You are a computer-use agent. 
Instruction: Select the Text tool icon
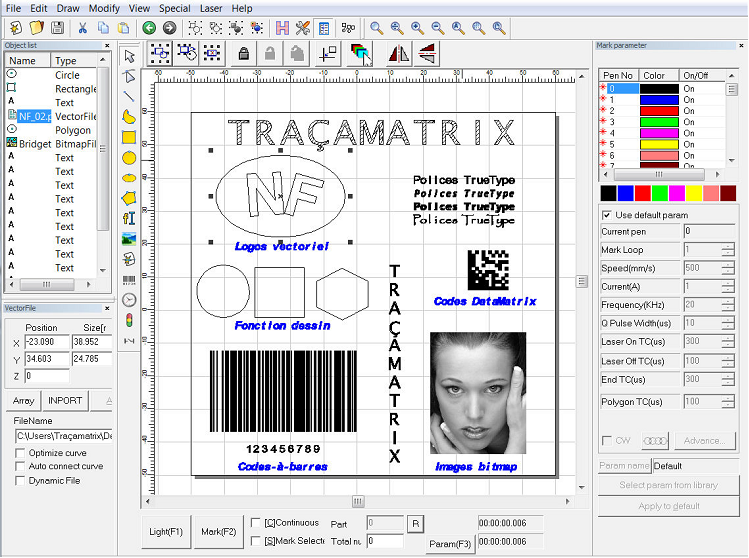[129, 218]
